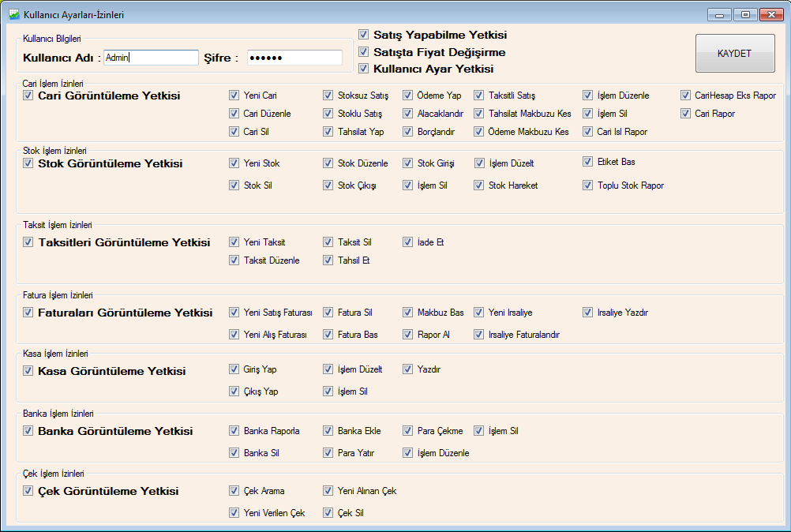Click the app icon in title bar
The image size is (791, 532).
coord(13,14)
